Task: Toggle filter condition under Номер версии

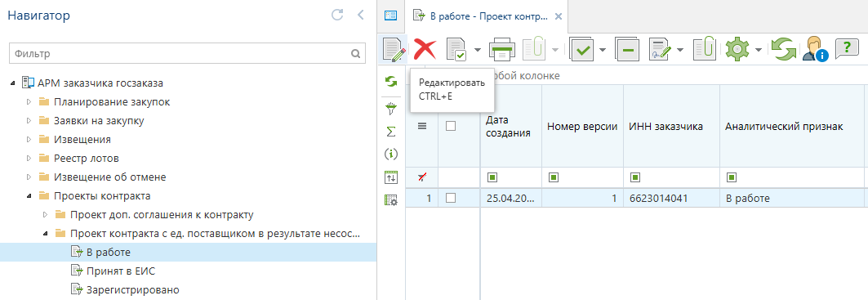Action: pyautogui.click(x=553, y=177)
